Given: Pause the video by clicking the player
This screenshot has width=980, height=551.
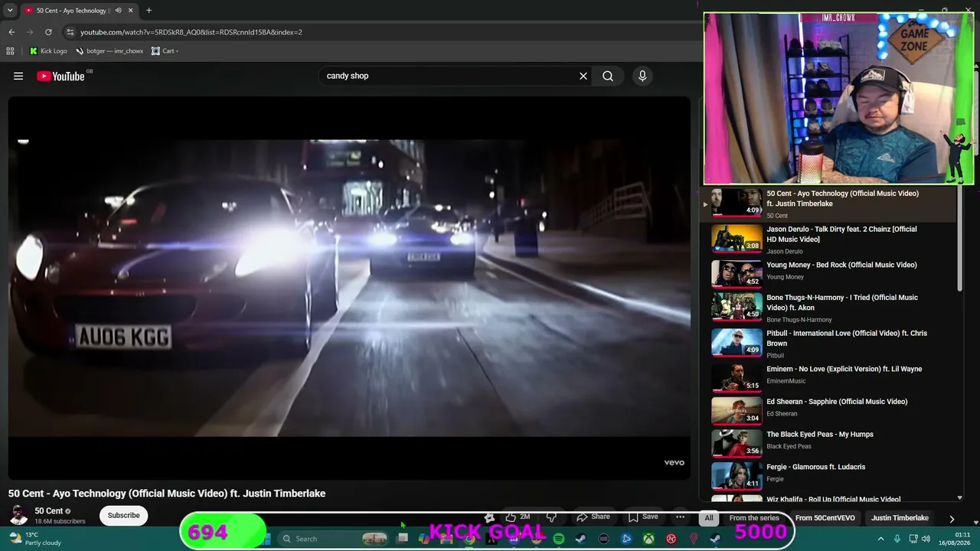Looking at the screenshot, I should coord(349,288).
